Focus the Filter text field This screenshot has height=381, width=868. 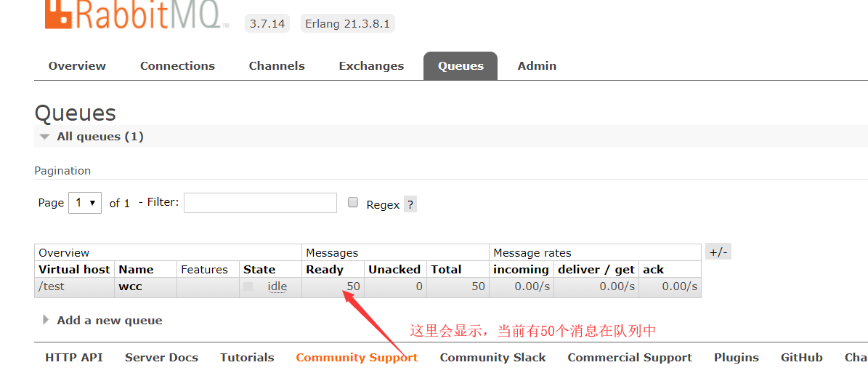tap(260, 203)
